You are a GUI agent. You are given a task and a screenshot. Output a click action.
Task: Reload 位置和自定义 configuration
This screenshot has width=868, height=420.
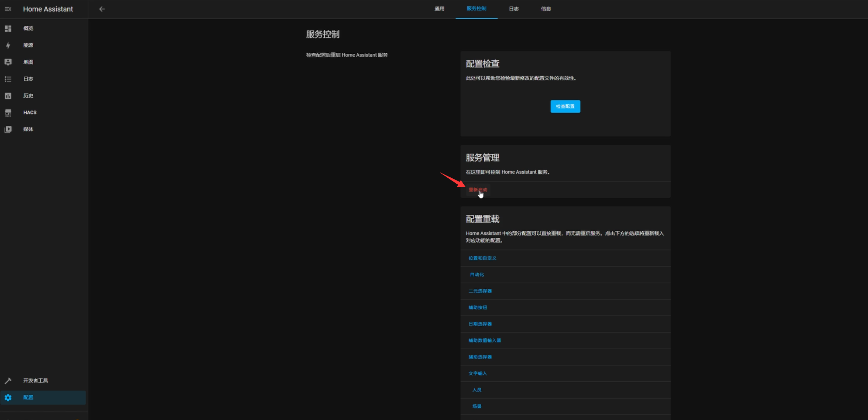(482, 258)
